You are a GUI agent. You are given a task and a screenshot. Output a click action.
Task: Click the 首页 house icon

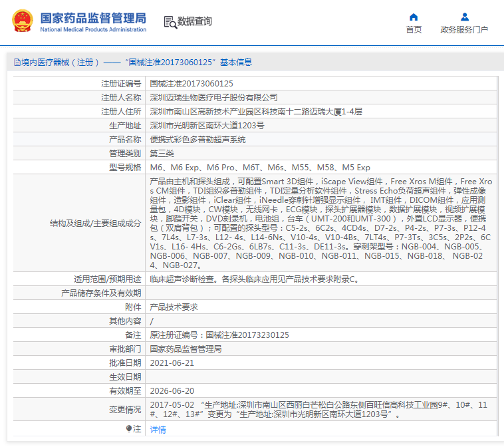pyautogui.click(x=414, y=17)
